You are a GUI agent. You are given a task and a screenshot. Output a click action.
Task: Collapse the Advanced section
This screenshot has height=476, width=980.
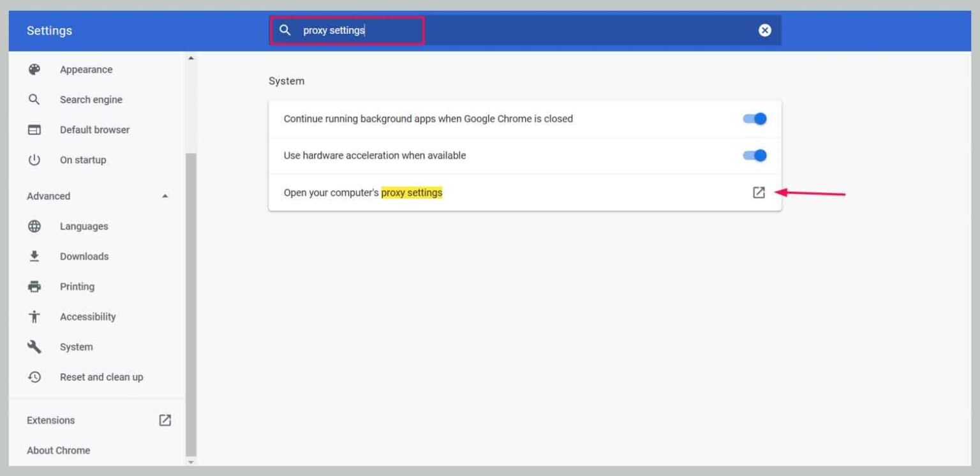pyautogui.click(x=165, y=196)
